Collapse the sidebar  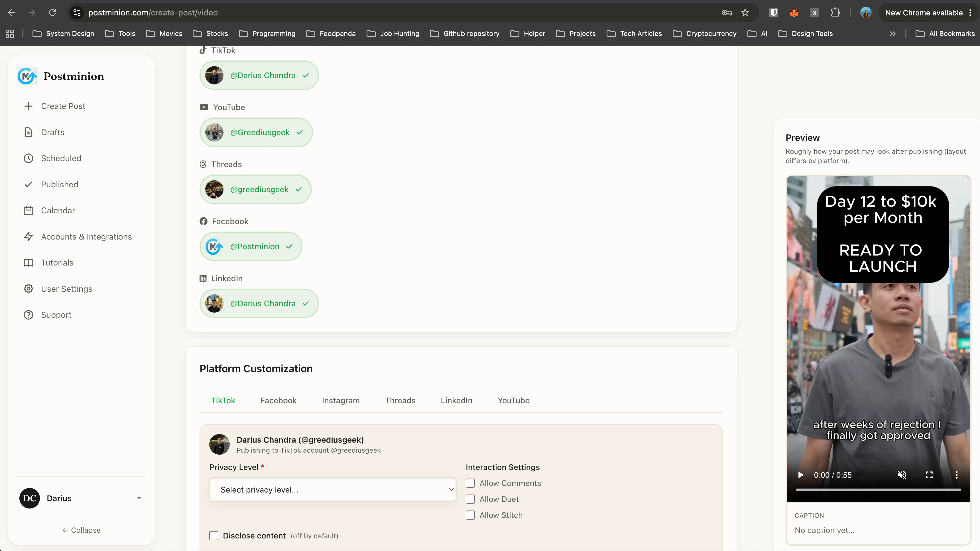82,530
